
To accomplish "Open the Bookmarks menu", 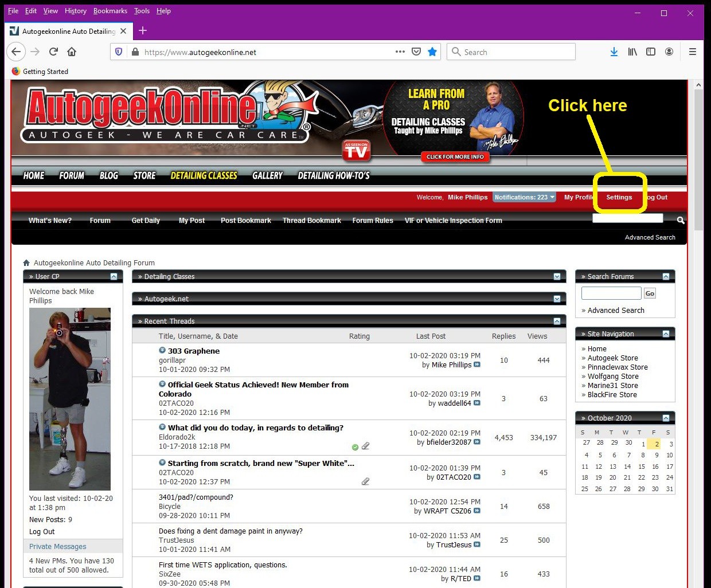I will (110, 10).
